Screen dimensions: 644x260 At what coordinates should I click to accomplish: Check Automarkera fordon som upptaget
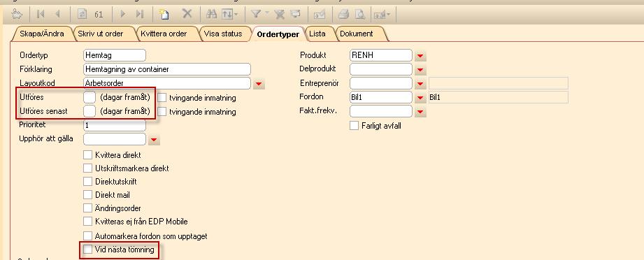tap(87, 236)
